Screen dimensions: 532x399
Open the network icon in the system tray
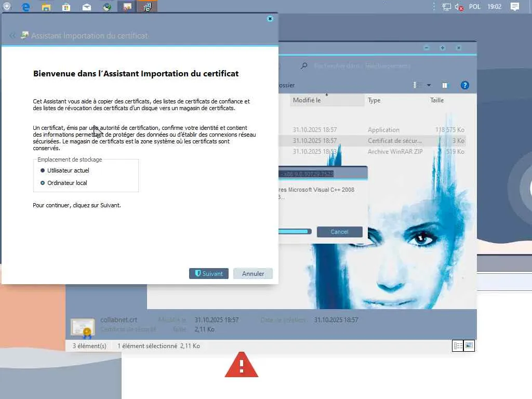[446, 7]
